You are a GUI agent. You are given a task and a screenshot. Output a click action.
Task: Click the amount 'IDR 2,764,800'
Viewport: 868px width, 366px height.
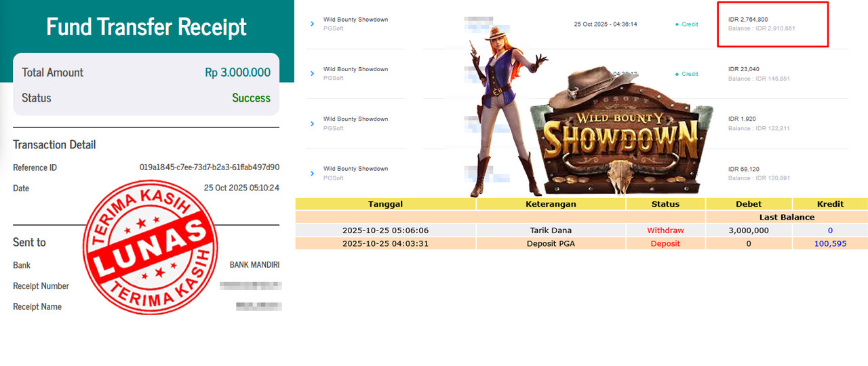click(x=748, y=20)
